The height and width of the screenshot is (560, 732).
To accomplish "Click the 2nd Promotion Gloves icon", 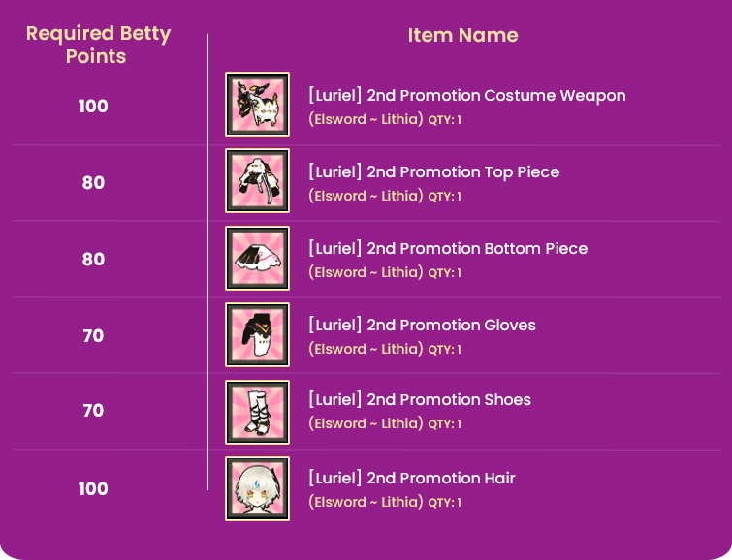I will click(x=257, y=335).
